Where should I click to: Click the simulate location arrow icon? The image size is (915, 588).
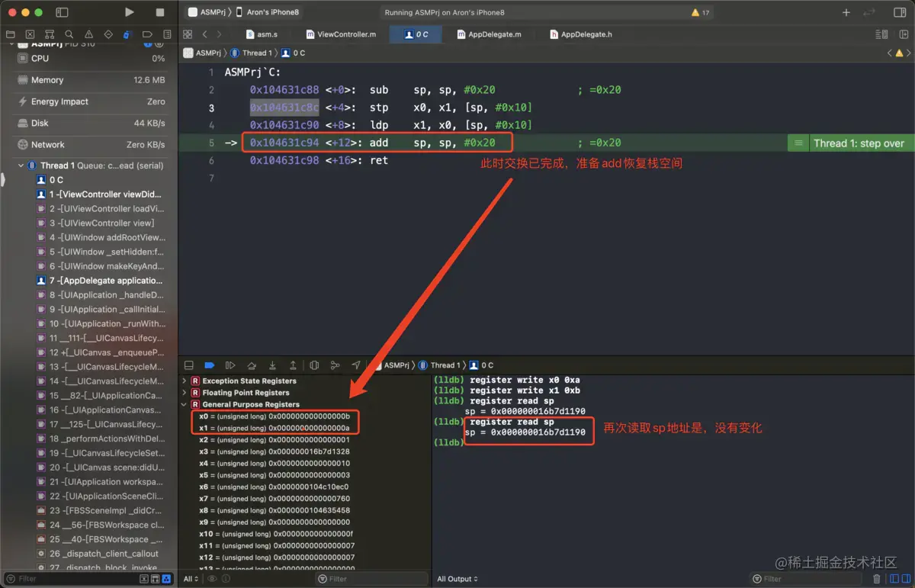[356, 365]
